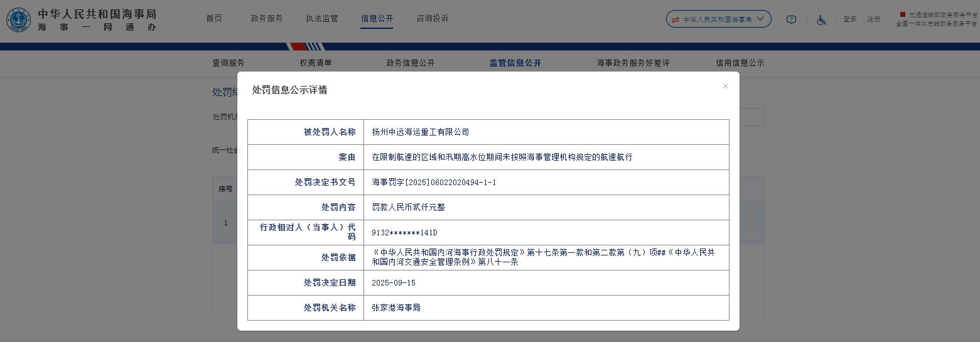Expand the 中华人民共和国海事局 dropdown chevron

pyautogui.click(x=760, y=19)
